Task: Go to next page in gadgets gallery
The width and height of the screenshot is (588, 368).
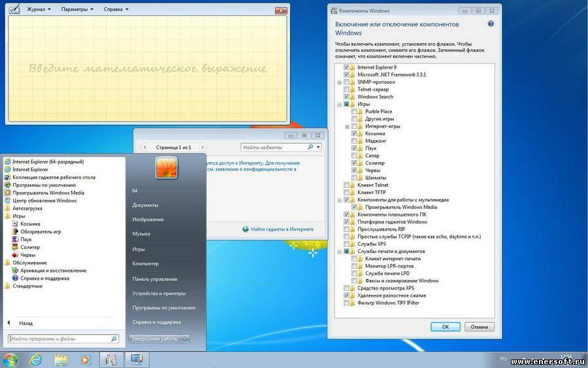Action: point(203,148)
